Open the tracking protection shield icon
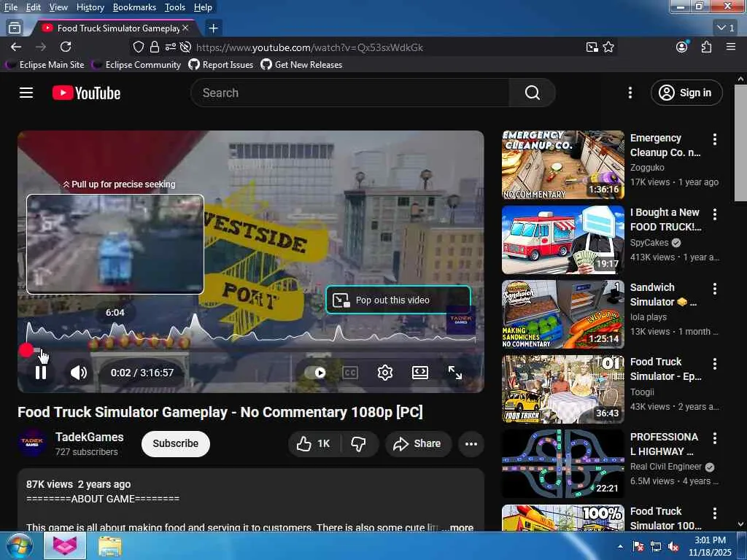Viewport: 747px width, 560px height. 138,47
